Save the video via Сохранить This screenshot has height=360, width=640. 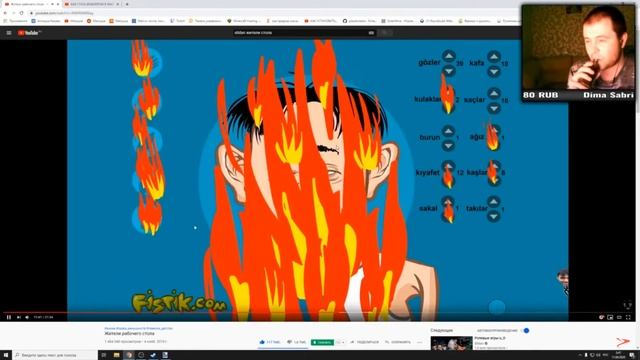(398, 342)
